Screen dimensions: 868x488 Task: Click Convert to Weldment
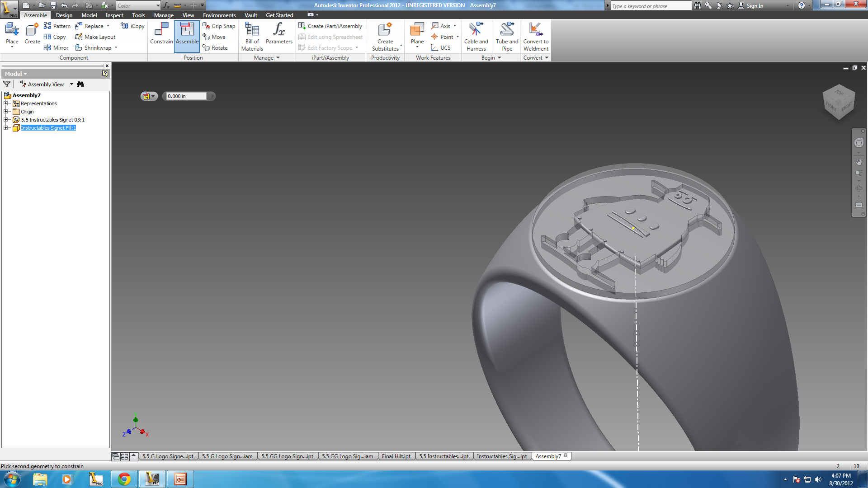[536, 37]
